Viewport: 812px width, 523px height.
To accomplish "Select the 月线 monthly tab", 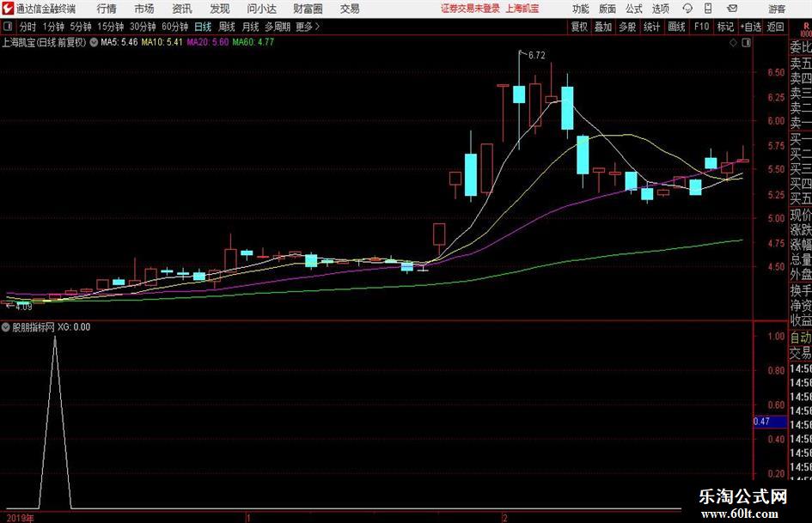I will point(250,27).
